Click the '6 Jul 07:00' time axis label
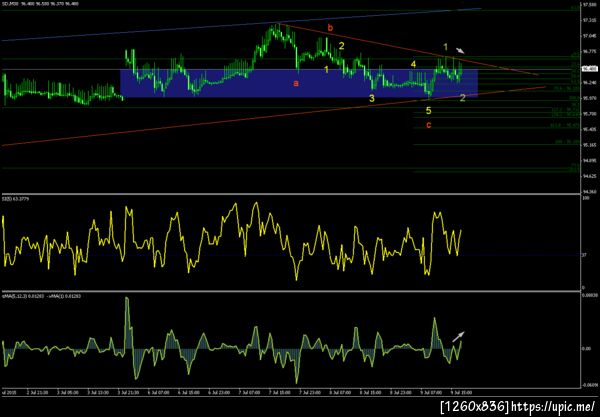Viewport: 600px width, 417px height. 158,393
